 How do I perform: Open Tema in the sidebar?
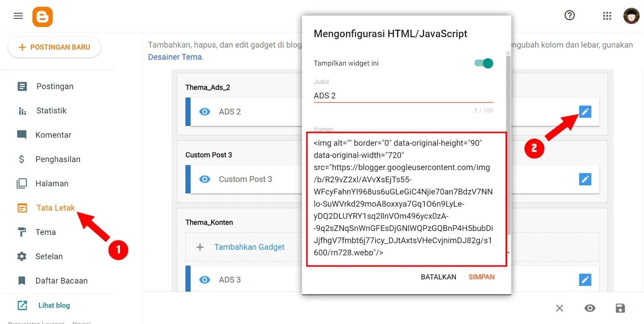pyautogui.click(x=45, y=232)
